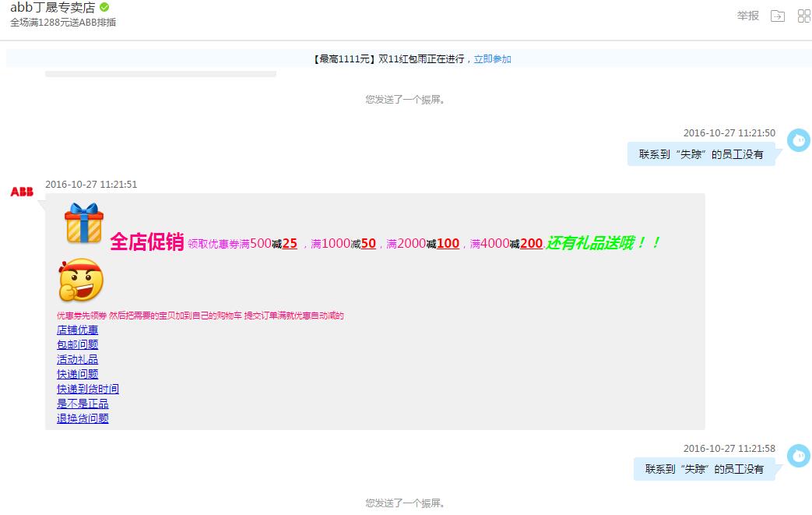812x515 pixels.
Task: Click the message bubble sent at 11:21:58
Action: (x=705, y=469)
